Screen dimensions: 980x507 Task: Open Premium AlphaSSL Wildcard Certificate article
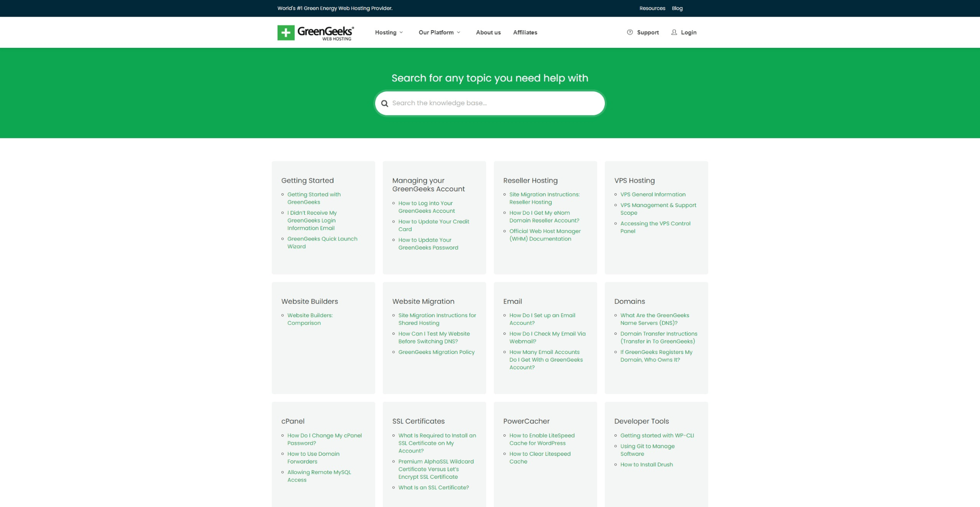pyautogui.click(x=436, y=469)
